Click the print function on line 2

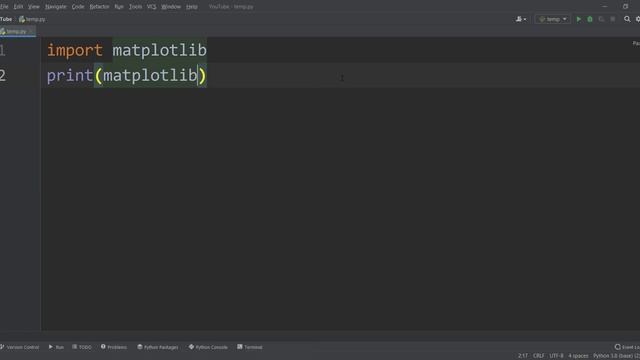click(70, 76)
